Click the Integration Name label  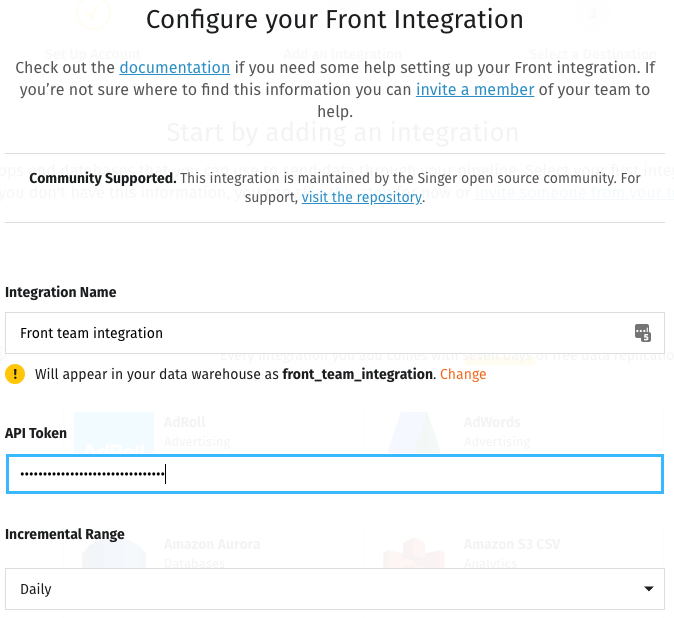click(61, 292)
